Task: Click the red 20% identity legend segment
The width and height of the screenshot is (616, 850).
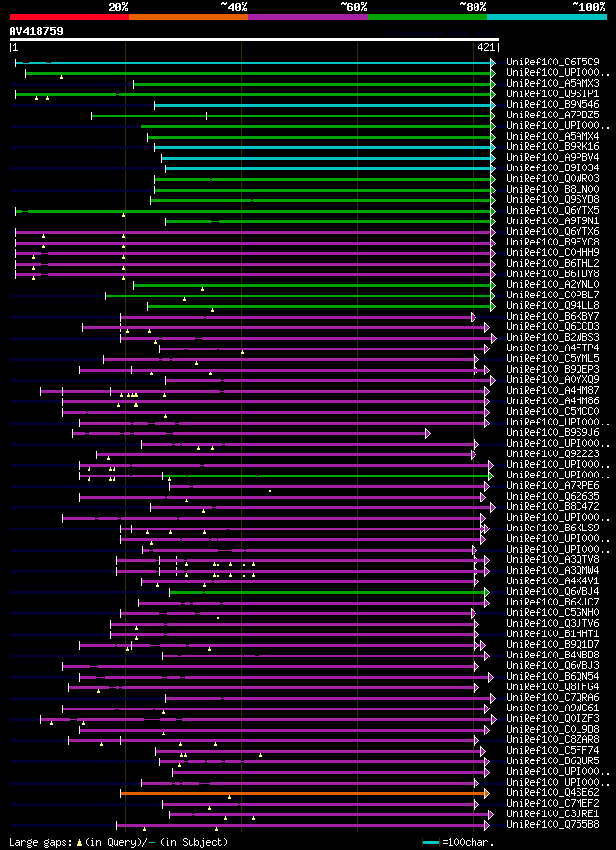Action: (69, 17)
